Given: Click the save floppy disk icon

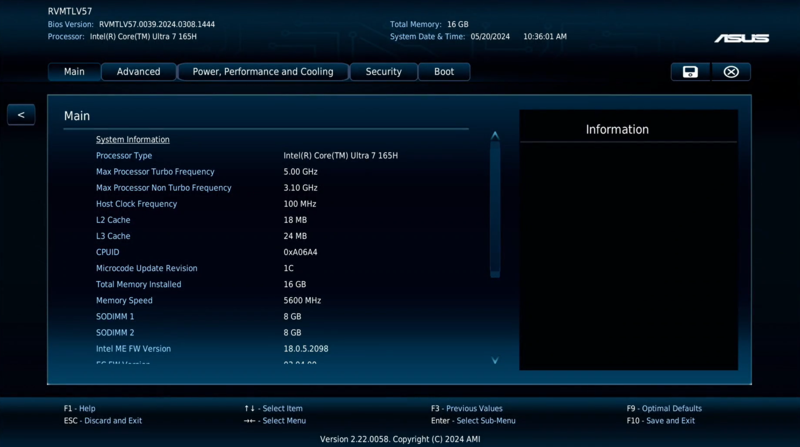Looking at the screenshot, I should pyautogui.click(x=690, y=72).
